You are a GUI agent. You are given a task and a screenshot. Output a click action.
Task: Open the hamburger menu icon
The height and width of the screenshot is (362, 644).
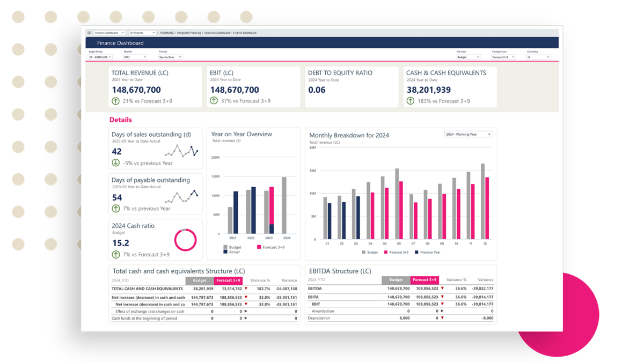point(89,33)
